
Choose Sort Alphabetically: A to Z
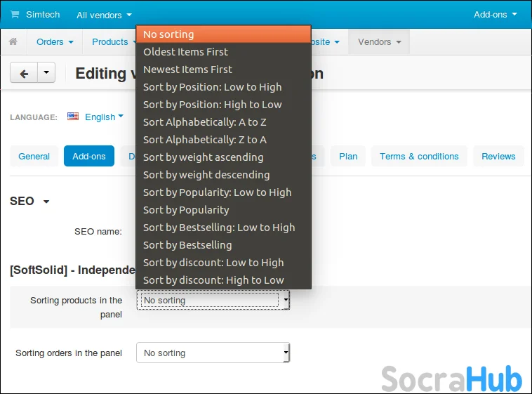pyautogui.click(x=205, y=122)
